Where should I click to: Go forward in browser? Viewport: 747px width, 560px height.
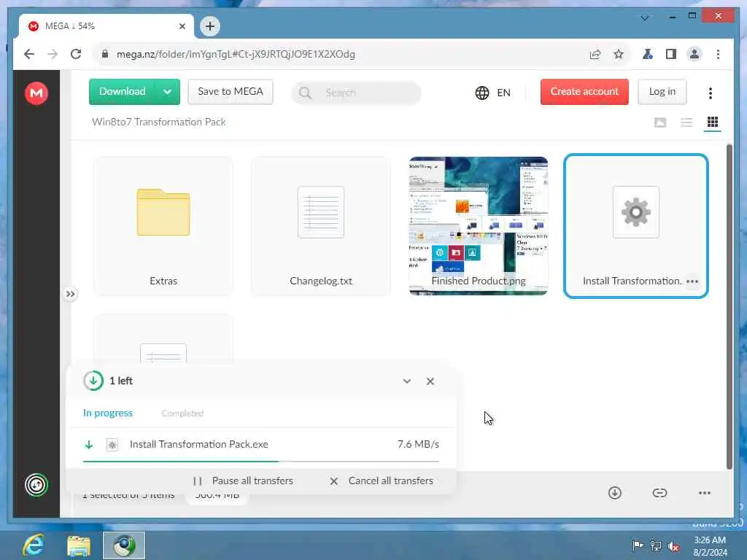coord(53,54)
